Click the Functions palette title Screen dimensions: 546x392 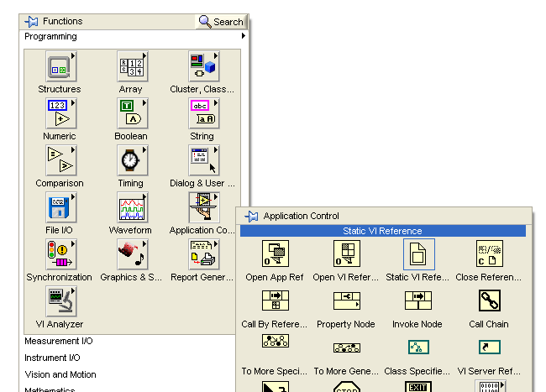[x=63, y=21]
